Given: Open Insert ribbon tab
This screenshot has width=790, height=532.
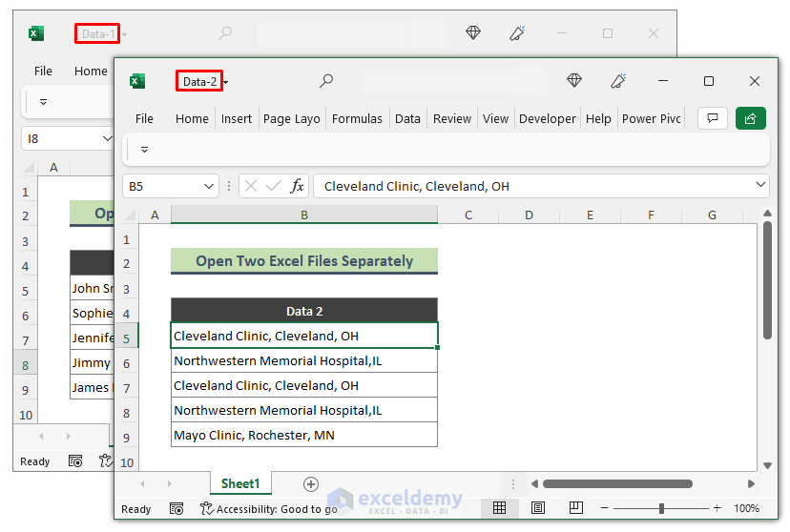Looking at the screenshot, I should 237,119.
